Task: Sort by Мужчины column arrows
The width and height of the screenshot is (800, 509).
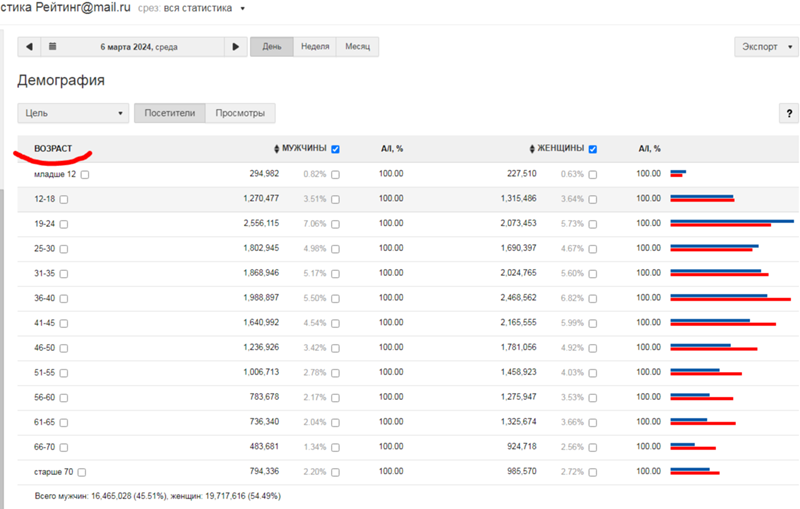Action: click(x=277, y=149)
